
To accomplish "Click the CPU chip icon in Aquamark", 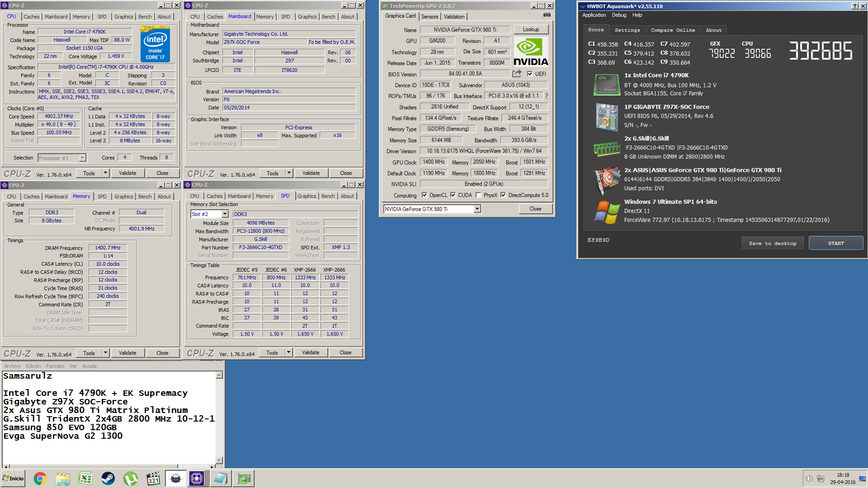I will coord(606,84).
